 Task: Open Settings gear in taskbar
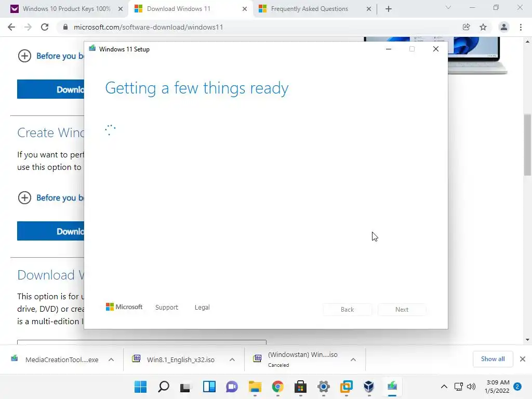pos(324,387)
